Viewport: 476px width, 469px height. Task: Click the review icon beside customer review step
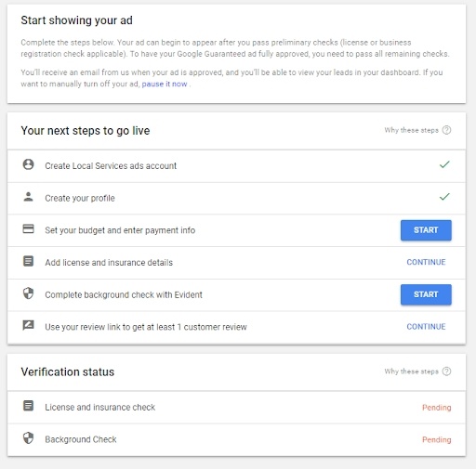(x=28, y=325)
